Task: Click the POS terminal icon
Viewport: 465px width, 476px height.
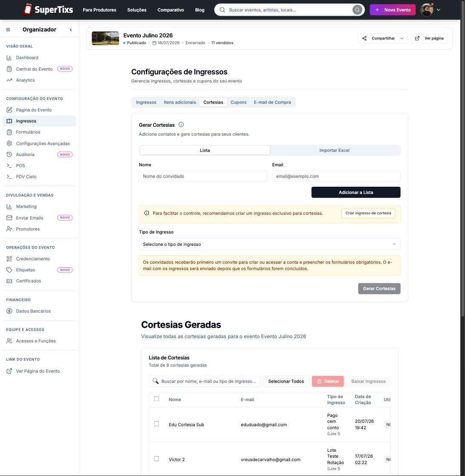Action: (9, 165)
